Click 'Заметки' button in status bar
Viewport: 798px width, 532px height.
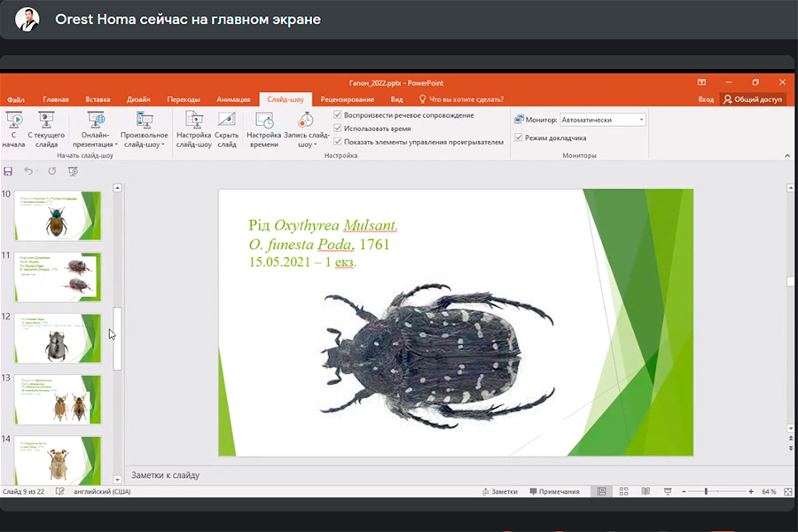click(499, 491)
